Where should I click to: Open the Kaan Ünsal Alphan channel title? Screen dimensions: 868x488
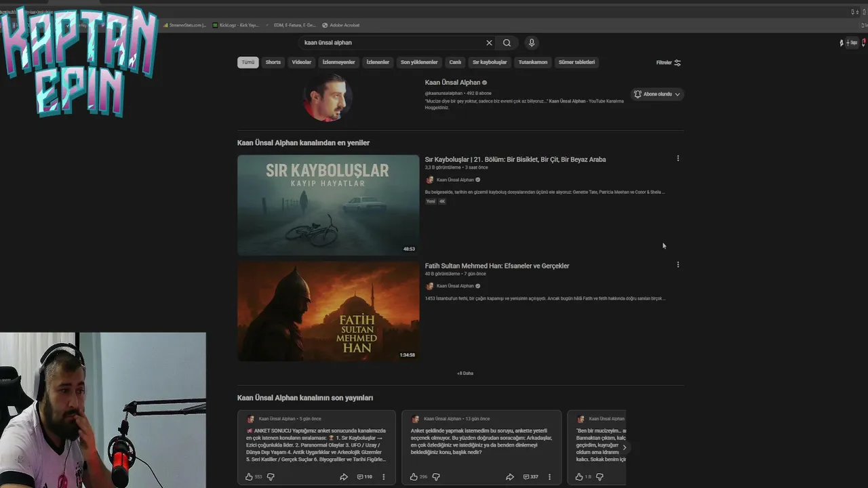[452, 83]
